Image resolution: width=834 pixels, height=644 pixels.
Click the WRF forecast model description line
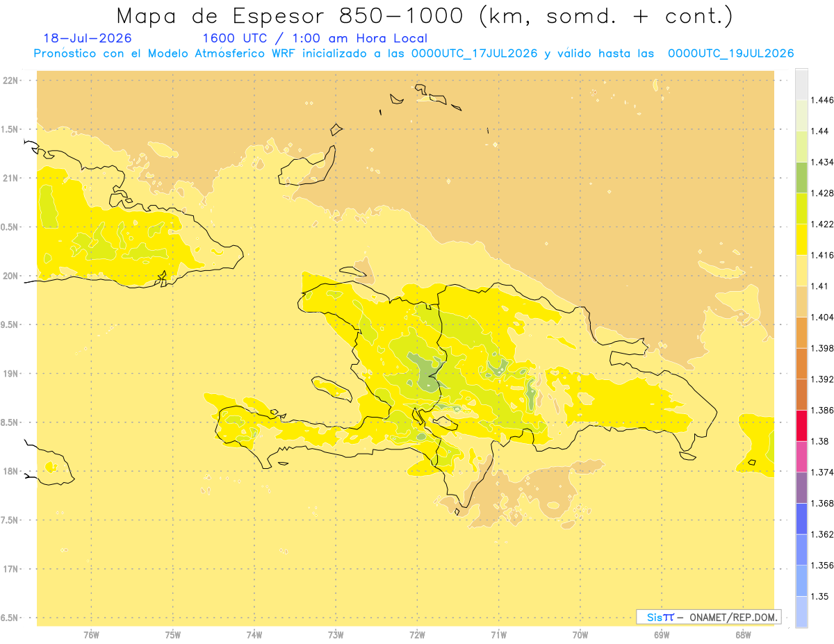point(414,53)
